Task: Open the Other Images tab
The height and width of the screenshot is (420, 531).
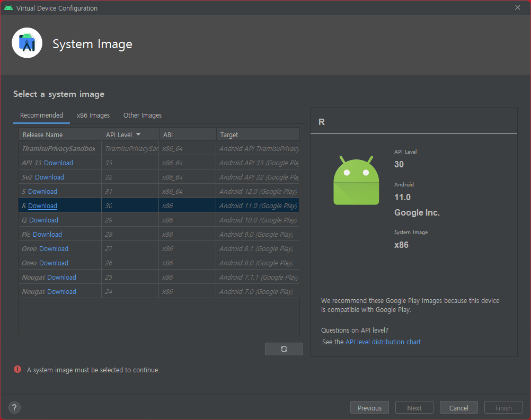Action: click(x=142, y=115)
